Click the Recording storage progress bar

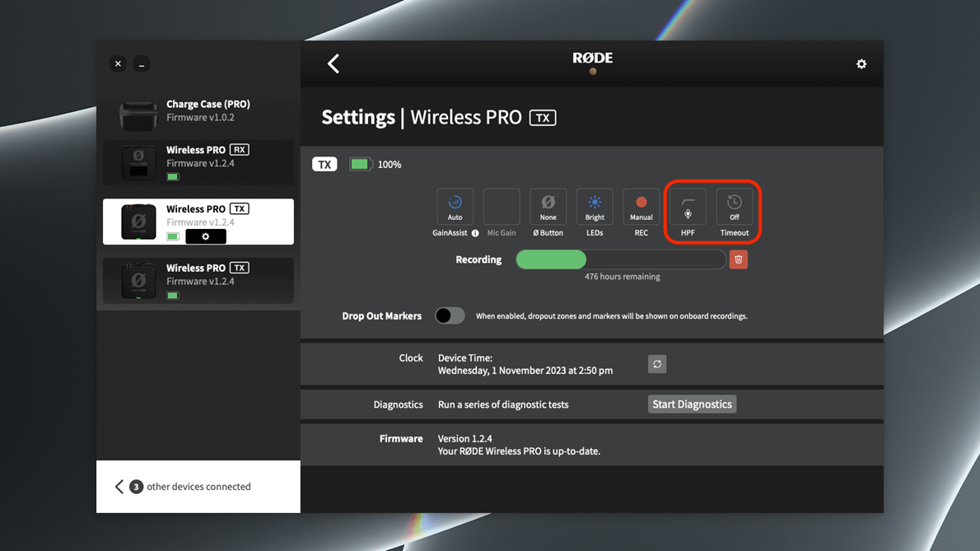(621, 259)
